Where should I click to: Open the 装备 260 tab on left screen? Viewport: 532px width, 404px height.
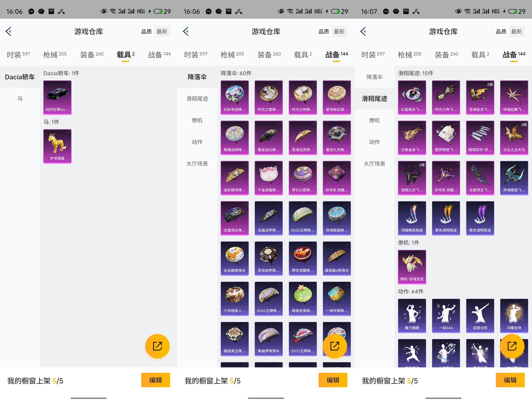(92, 55)
